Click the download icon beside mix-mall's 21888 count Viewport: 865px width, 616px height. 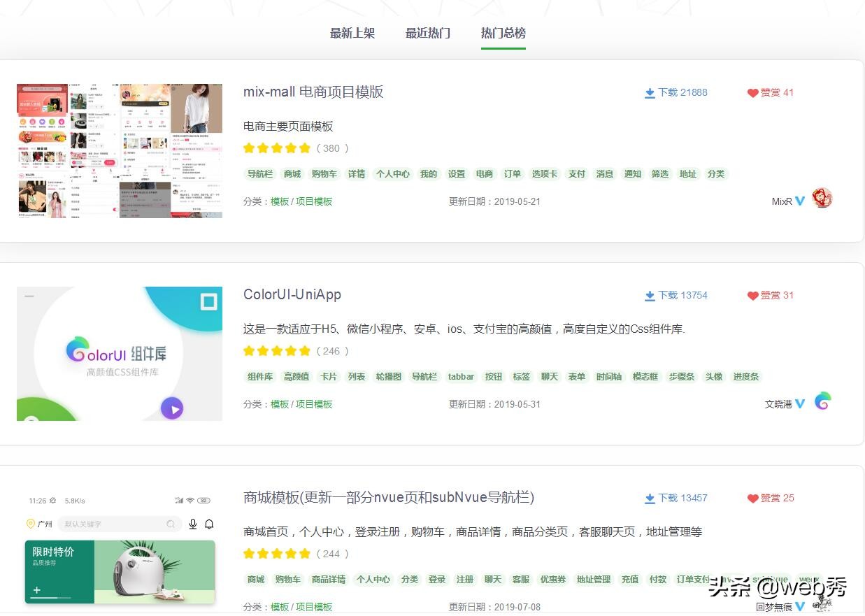pos(650,92)
